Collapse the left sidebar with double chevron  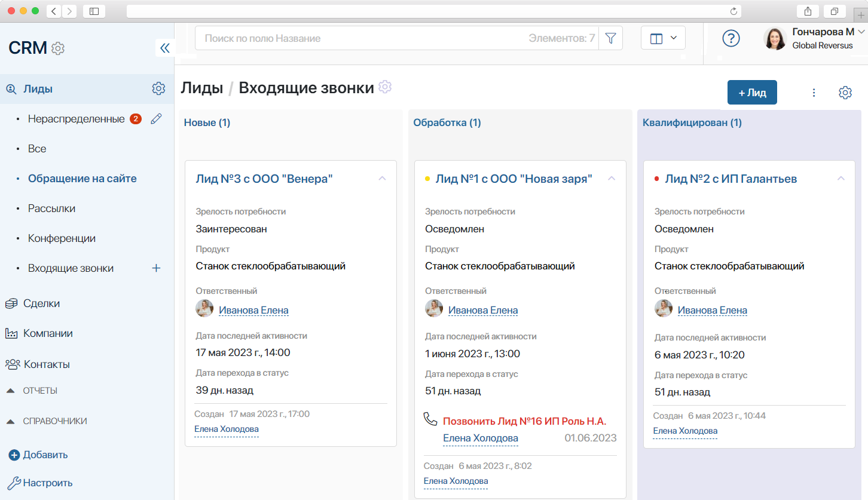[165, 48]
